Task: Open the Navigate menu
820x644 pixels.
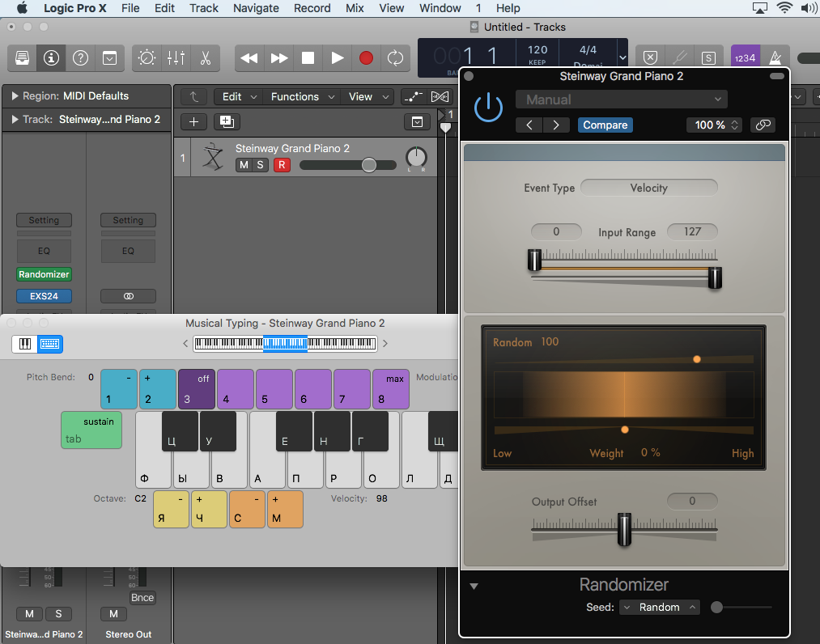Action: (x=256, y=8)
